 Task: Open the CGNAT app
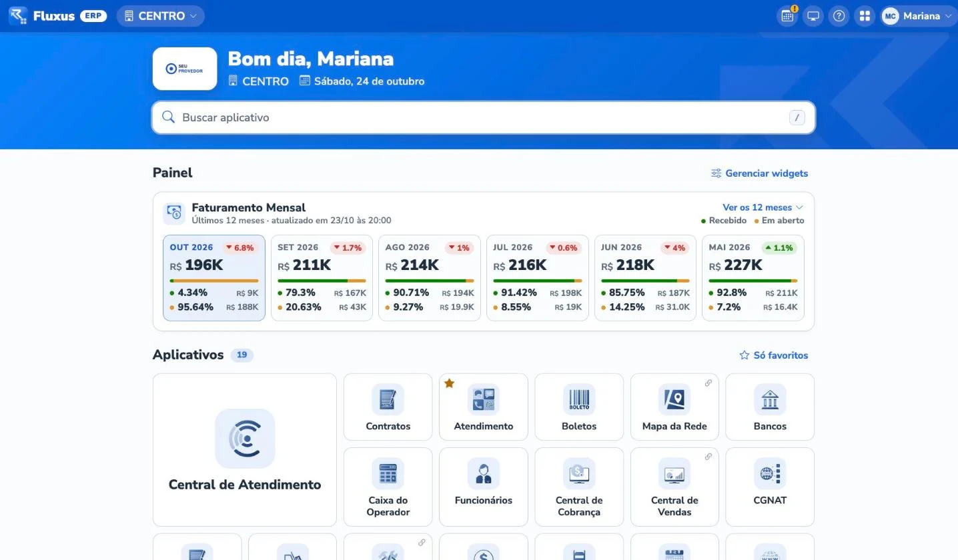770,487
